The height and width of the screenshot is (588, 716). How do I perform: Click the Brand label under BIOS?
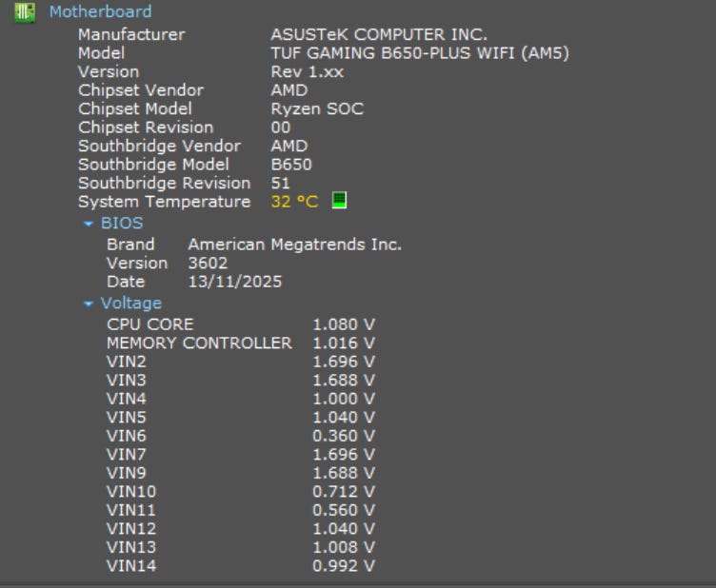tap(130, 245)
